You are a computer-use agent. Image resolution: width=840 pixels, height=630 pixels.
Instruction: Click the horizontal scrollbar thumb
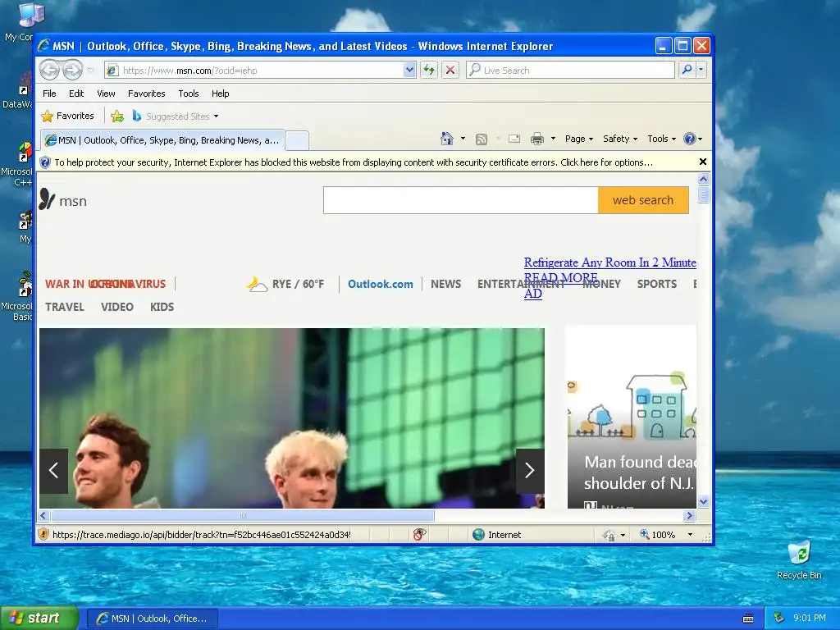point(243,515)
